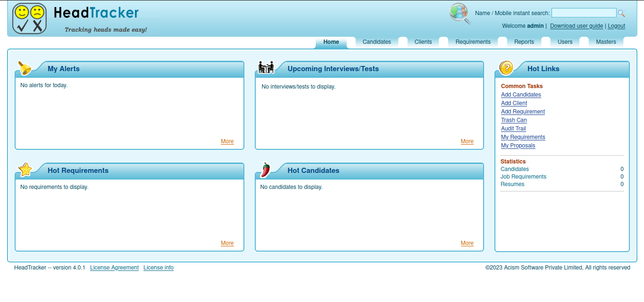Screen dimensions: 644x302
Task: Click the HeadTracker title text
Action: tap(96, 12)
